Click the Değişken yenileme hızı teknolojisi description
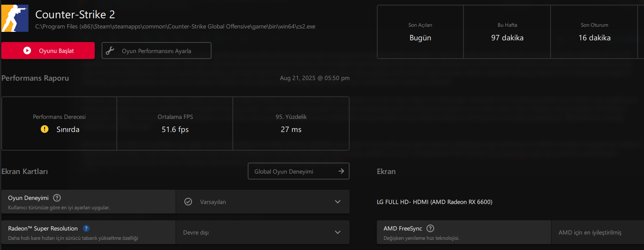Image resolution: width=644 pixels, height=250 pixels. click(421, 238)
